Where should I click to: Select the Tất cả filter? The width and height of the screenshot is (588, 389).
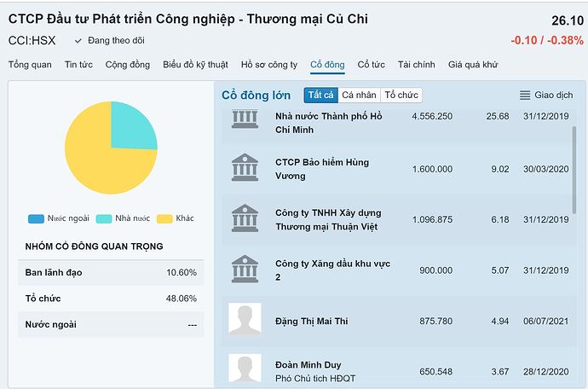point(320,96)
